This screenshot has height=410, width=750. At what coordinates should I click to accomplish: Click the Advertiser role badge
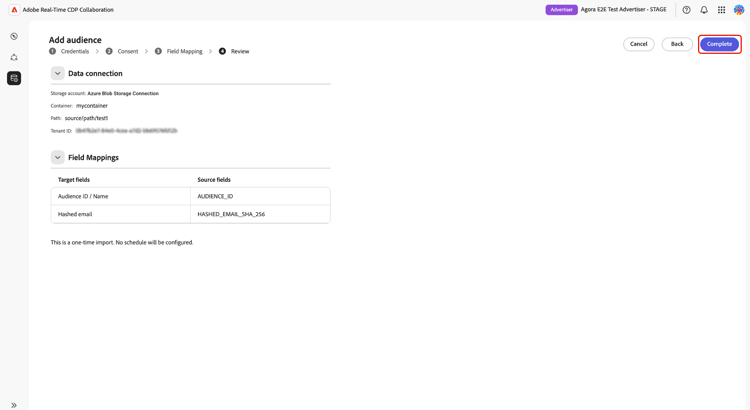pos(561,10)
